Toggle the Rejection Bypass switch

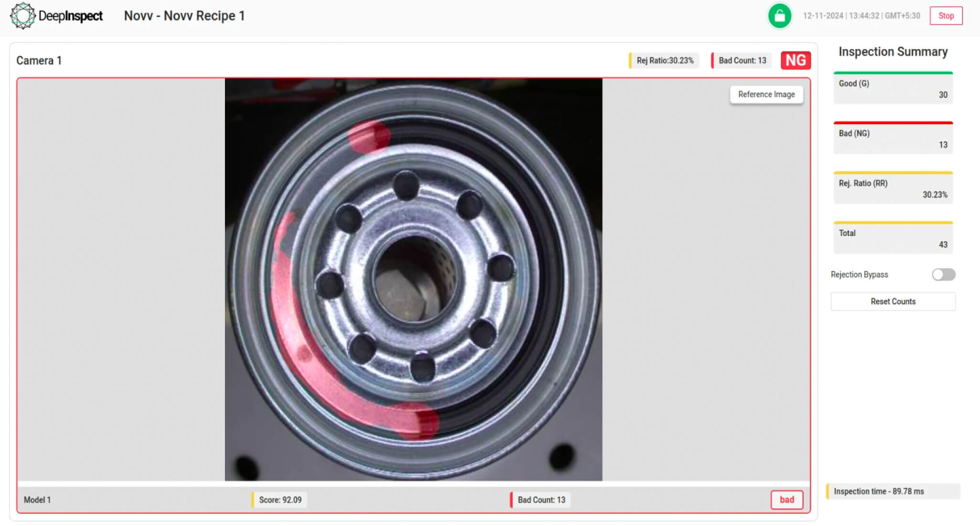943,274
